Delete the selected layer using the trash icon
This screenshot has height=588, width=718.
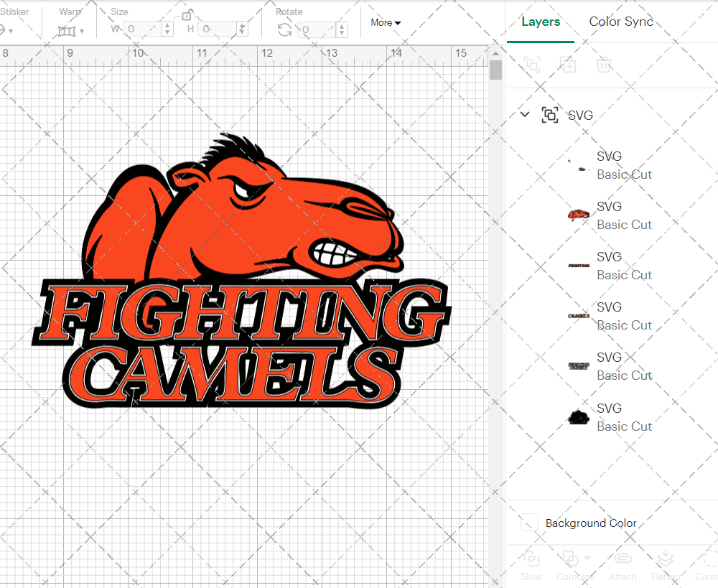coord(604,65)
